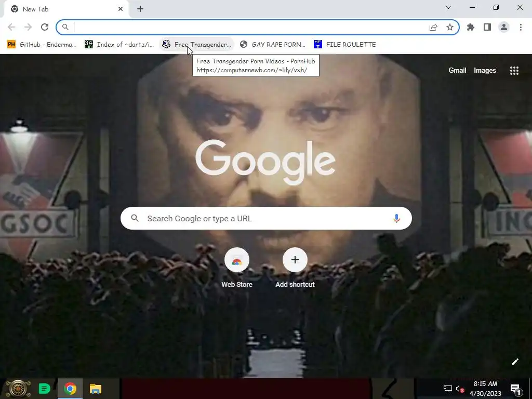Open the GitHub - Enderma... bookmark
This screenshot has width=532, height=399.
pyautogui.click(x=42, y=45)
